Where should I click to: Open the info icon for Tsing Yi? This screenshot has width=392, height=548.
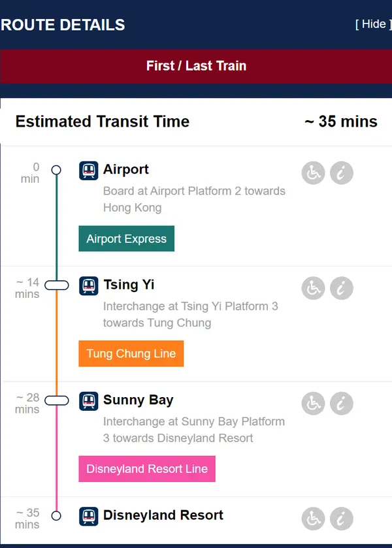[x=342, y=288]
